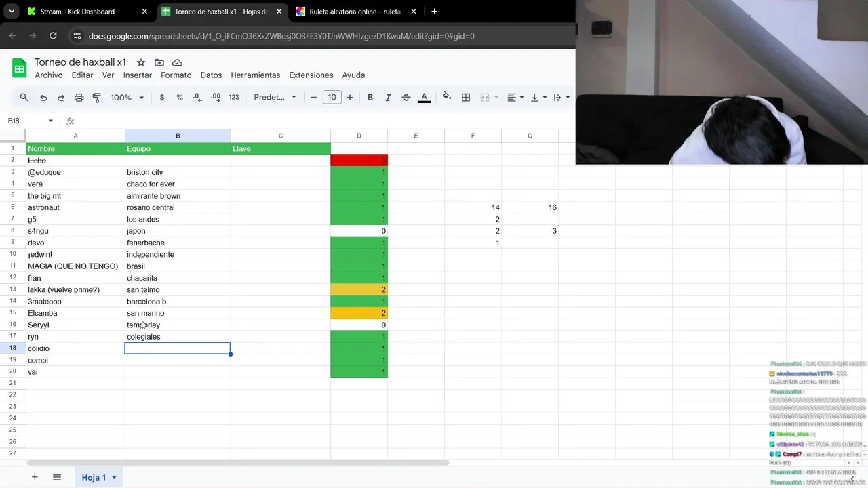Select the Hoja 1 sheet tab
868x488 pixels.
(94, 478)
